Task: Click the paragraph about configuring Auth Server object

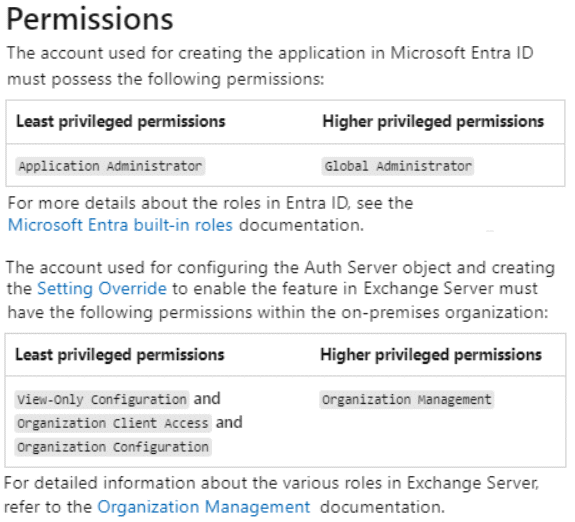Action: 281,290
